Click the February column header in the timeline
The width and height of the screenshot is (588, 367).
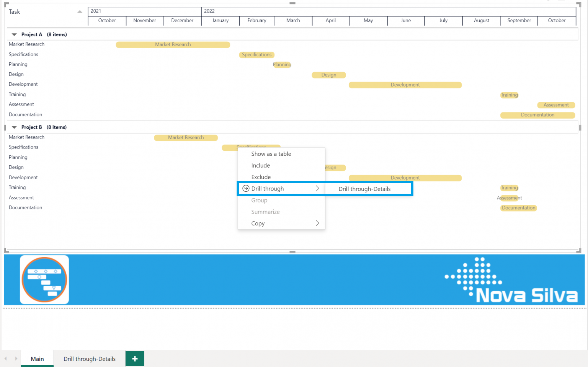click(x=256, y=21)
